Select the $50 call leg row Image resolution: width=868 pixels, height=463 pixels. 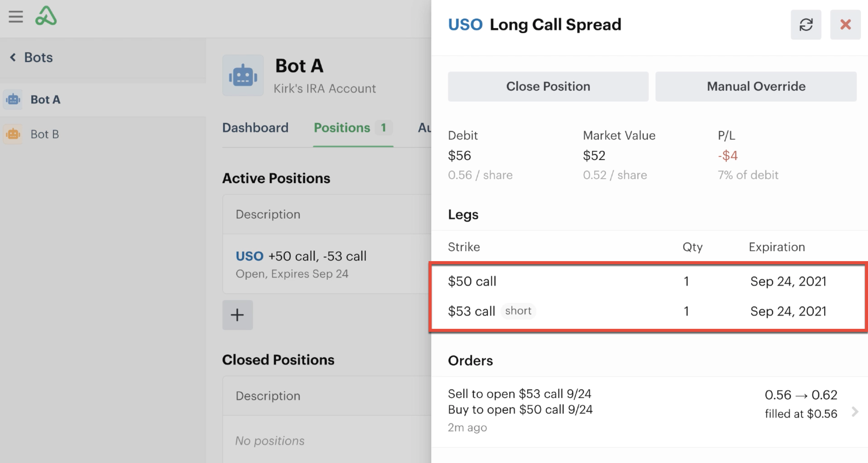(648, 281)
